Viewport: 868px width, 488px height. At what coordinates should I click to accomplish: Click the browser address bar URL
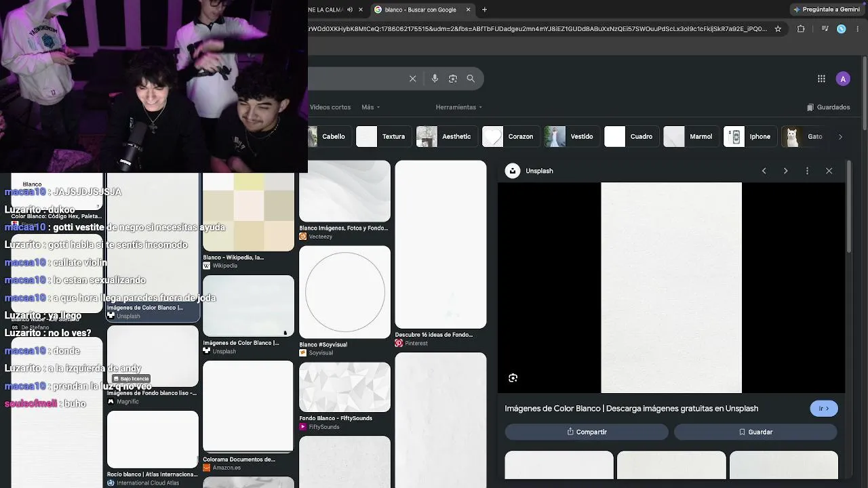point(537,29)
